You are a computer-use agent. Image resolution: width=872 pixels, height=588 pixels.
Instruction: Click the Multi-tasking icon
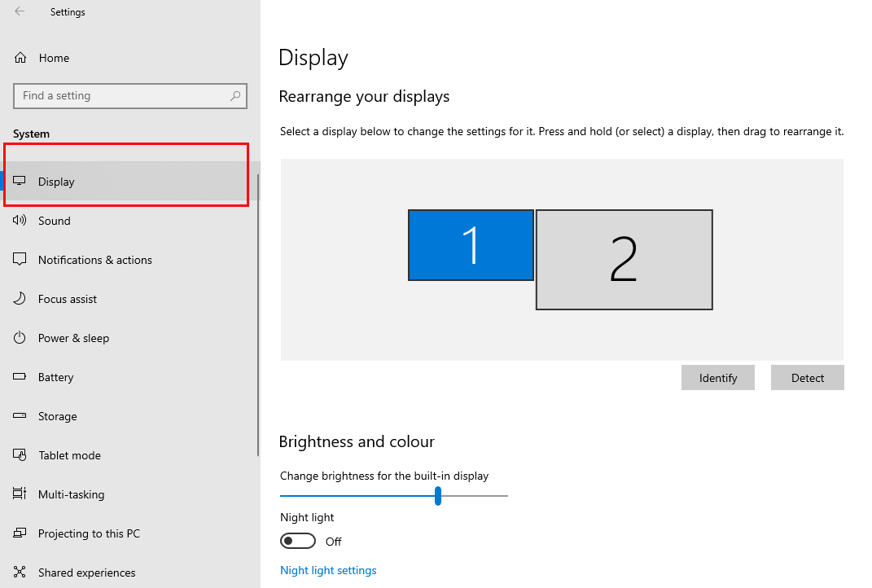[20, 494]
